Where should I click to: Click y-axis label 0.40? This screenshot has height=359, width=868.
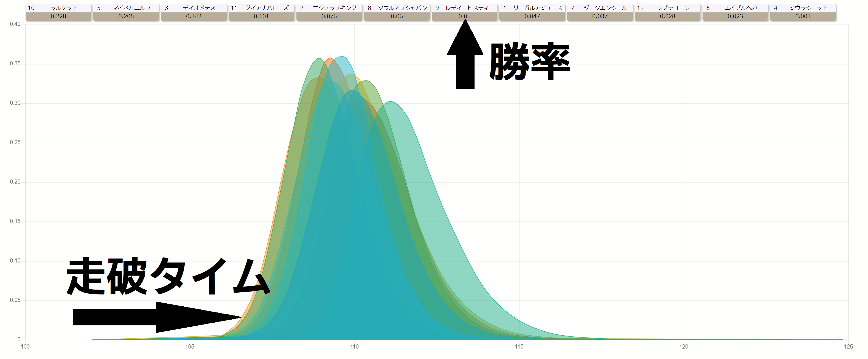(15, 24)
